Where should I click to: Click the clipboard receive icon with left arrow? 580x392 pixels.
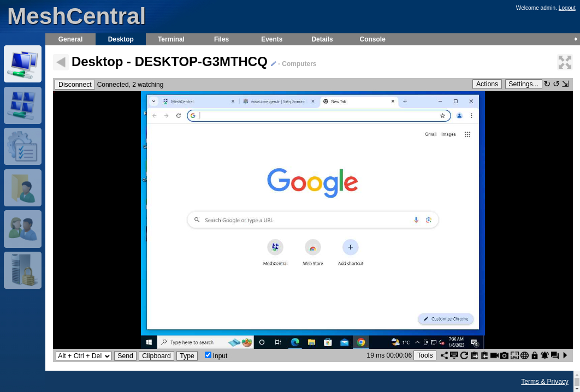(484, 355)
